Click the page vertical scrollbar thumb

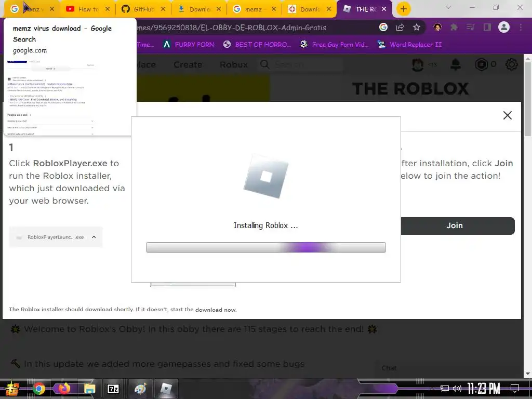pos(528,99)
